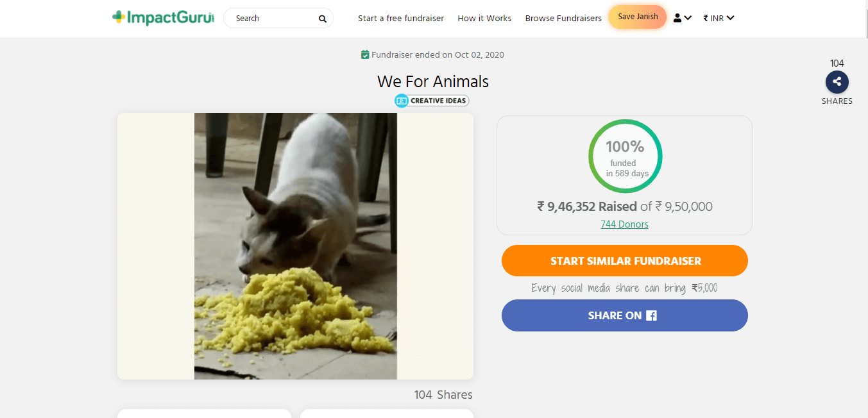This screenshot has height=418, width=868.
Task: Click the Creative Ideas category badge
Action: (432, 101)
